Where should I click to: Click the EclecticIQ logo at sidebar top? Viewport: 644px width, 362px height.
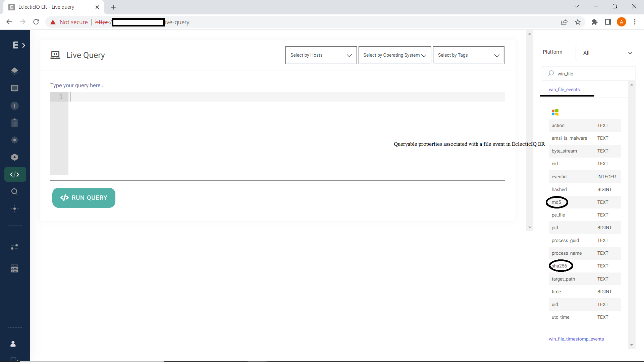(x=15, y=45)
